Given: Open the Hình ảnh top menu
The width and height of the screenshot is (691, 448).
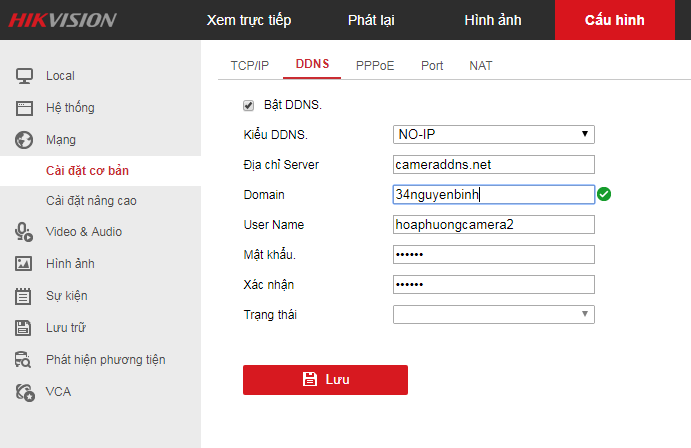Looking at the screenshot, I should [x=493, y=20].
